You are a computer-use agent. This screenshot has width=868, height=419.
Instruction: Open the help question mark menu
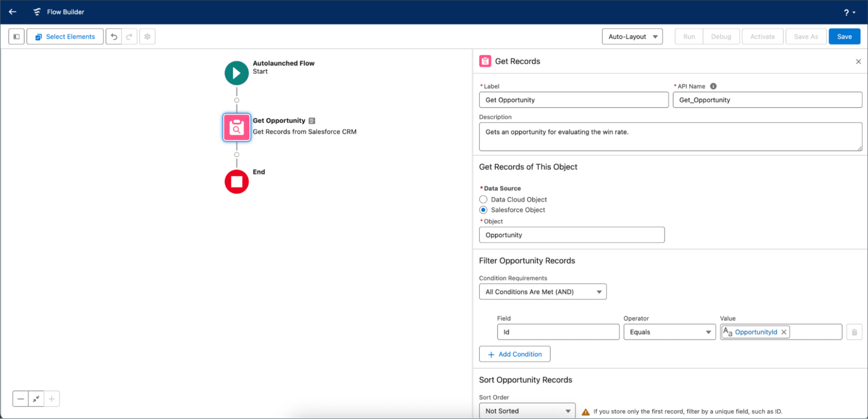(849, 12)
